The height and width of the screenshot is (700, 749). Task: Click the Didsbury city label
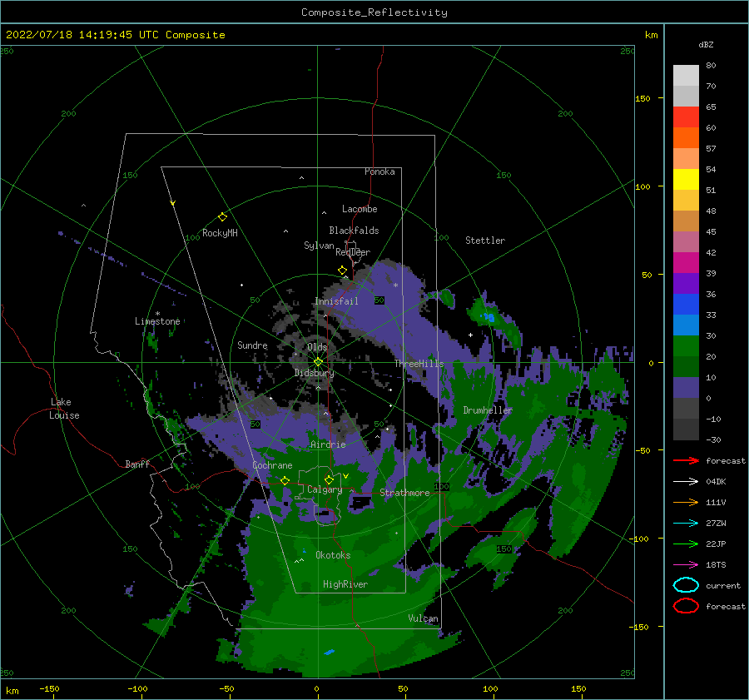click(314, 373)
